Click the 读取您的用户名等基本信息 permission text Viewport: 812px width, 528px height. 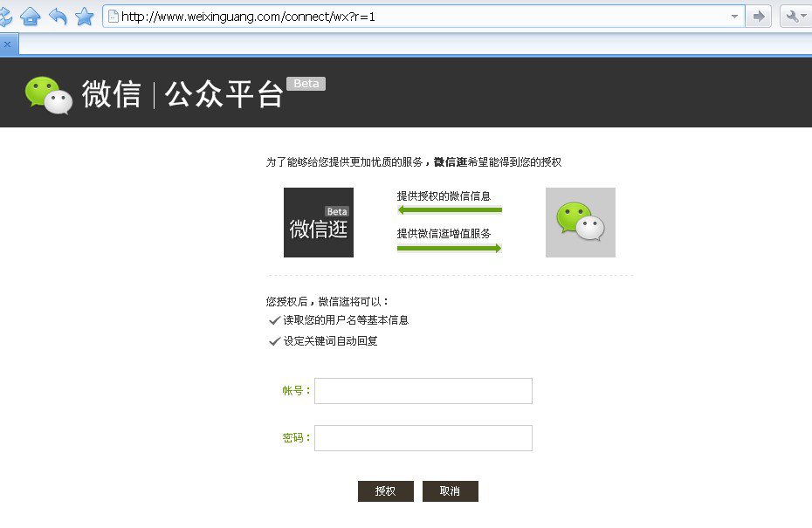pyautogui.click(x=346, y=320)
